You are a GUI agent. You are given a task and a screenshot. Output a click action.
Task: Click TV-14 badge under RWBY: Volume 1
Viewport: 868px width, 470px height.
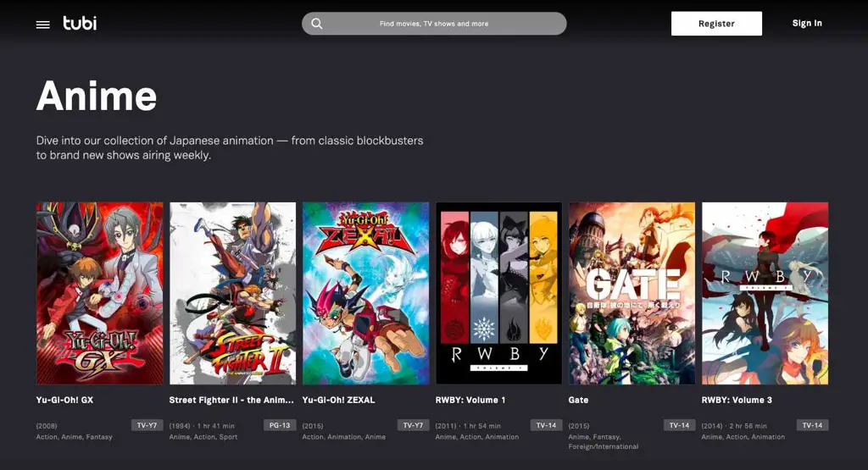547,425
